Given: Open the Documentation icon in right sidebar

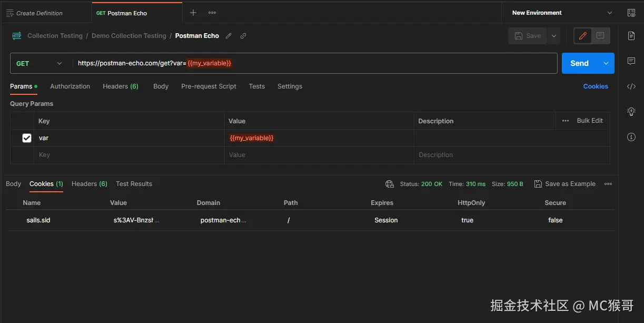Looking at the screenshot, I should click(631, 36).
